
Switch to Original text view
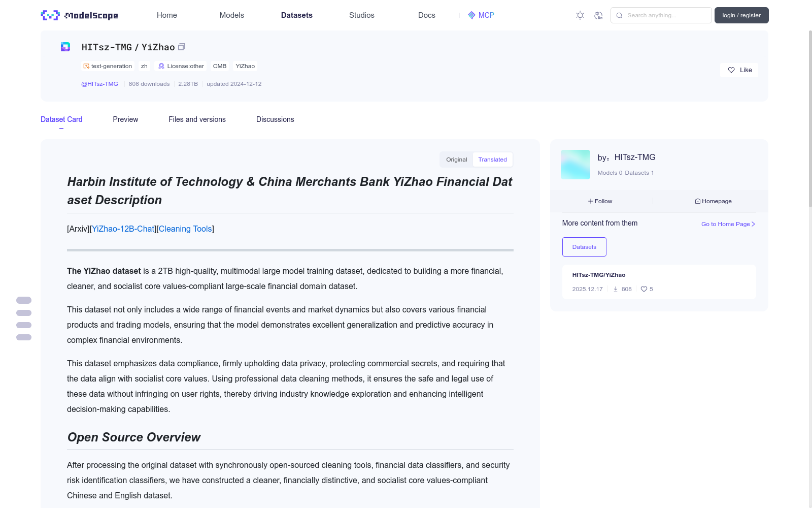coord(457,160)
